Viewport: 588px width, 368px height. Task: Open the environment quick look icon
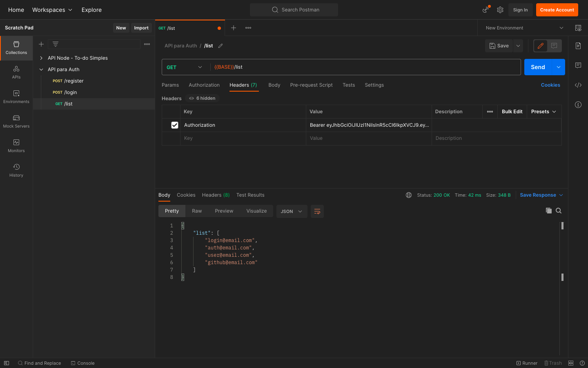578,28
